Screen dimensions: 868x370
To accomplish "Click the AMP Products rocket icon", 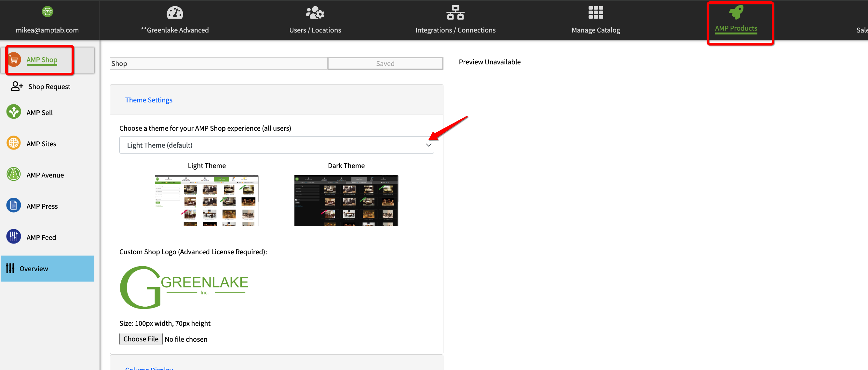I will (x=736, y=12).
